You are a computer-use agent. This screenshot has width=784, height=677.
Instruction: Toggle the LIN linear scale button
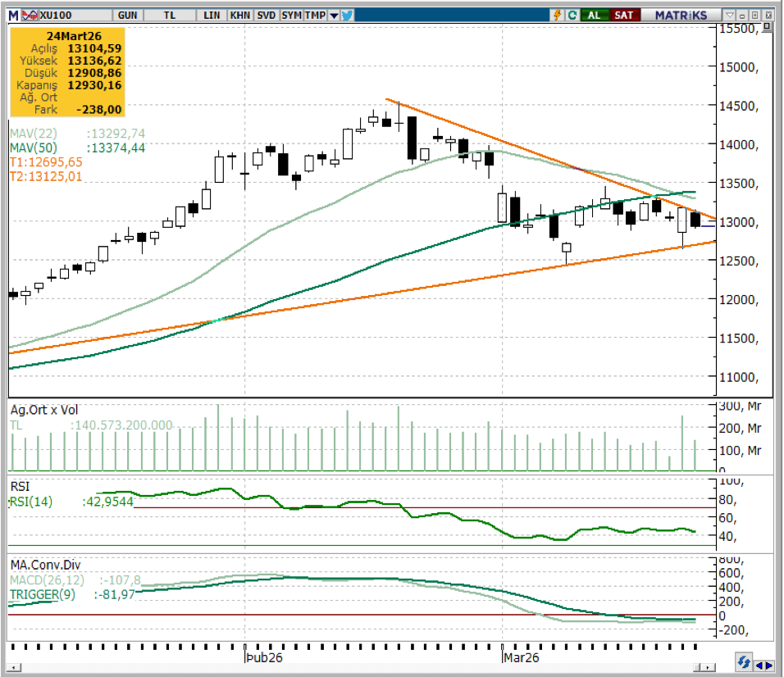pos(212,15)
